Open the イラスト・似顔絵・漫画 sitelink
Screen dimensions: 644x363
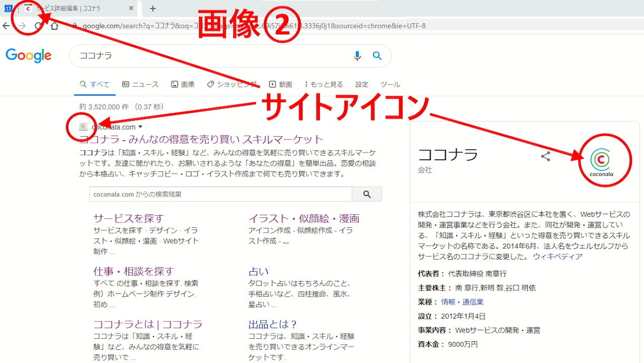(x=304, y=218)
